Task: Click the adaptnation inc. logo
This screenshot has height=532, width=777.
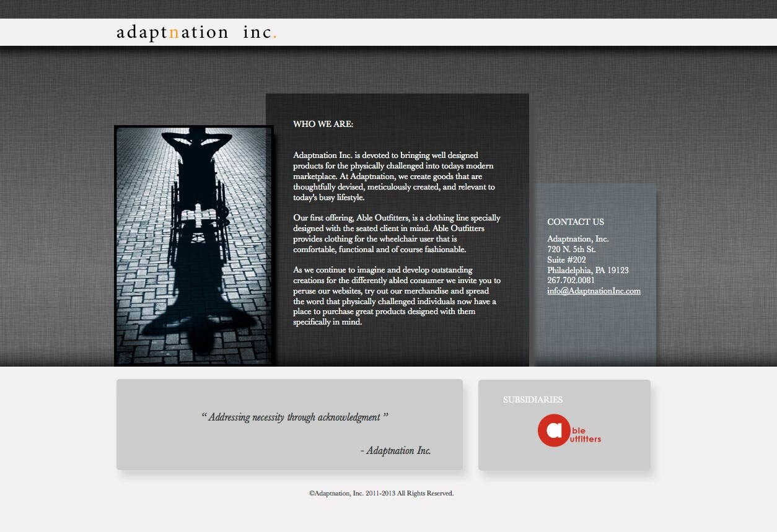Action: point(196,32)
